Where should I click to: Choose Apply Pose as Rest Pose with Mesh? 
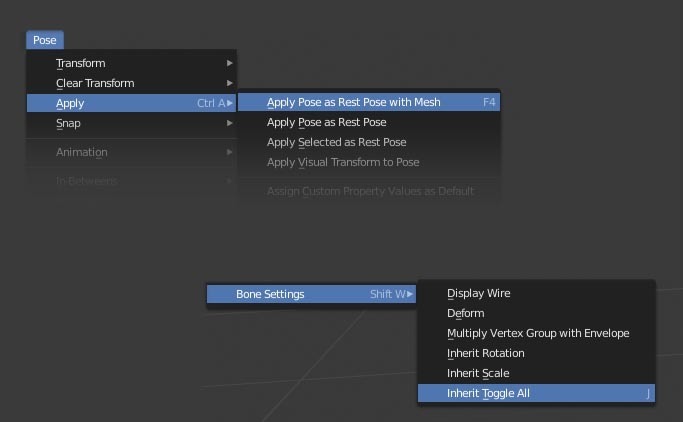coord(353,102)
